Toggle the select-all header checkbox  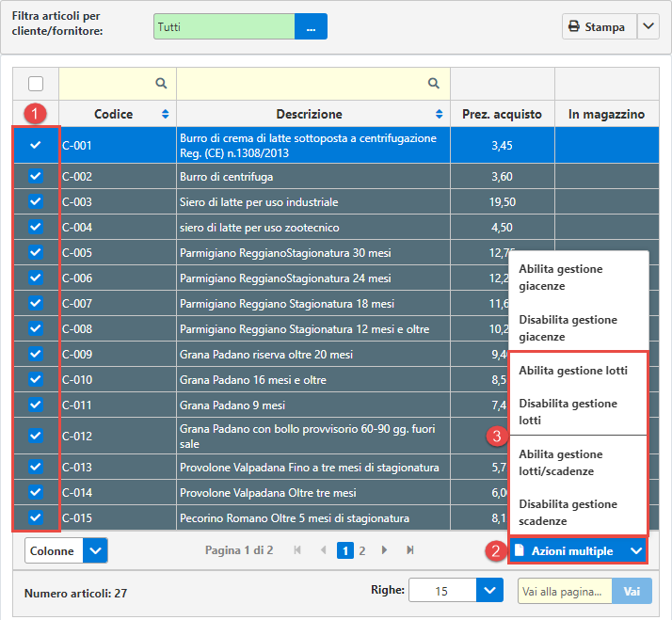36,83
